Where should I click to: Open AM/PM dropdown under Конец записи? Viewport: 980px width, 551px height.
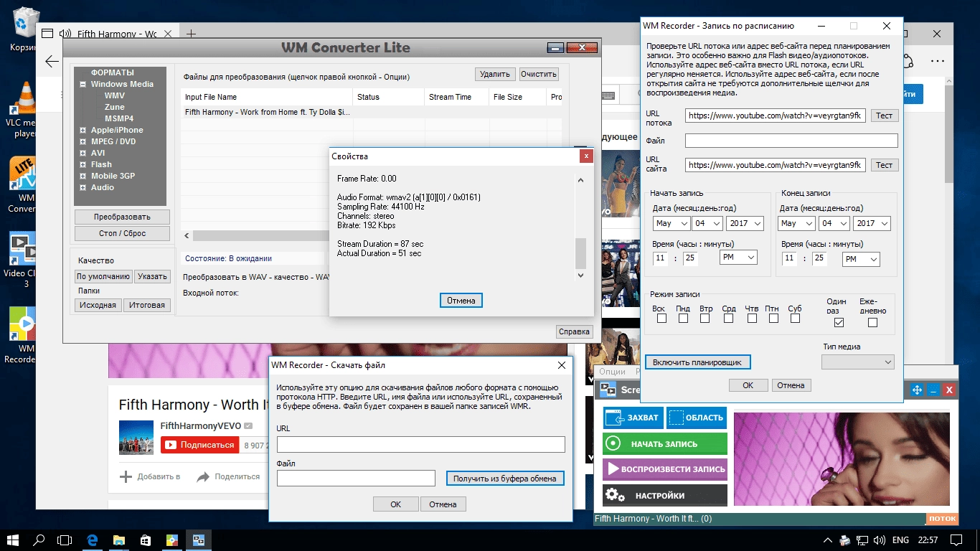pos(861,259)
